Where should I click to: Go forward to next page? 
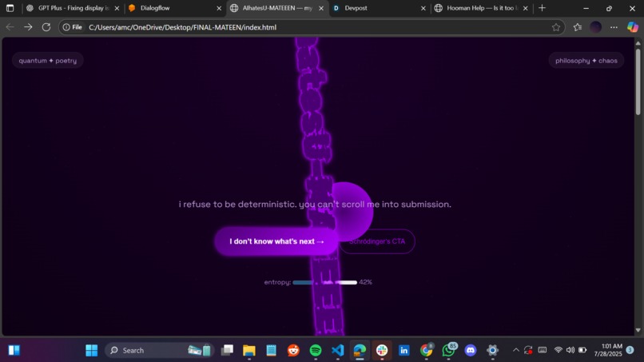pyautogui.click(x=28, y=27)
